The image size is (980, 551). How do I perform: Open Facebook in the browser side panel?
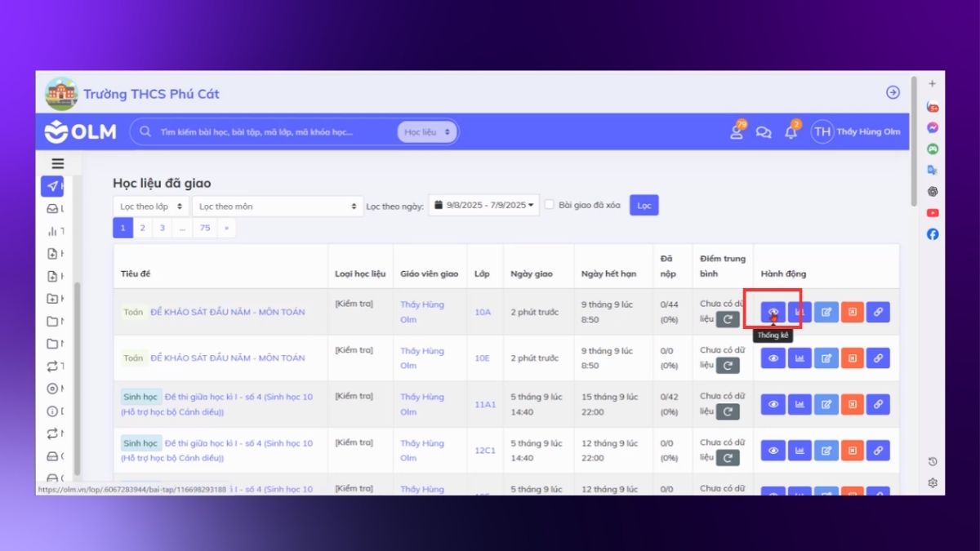tap(933, 234)
